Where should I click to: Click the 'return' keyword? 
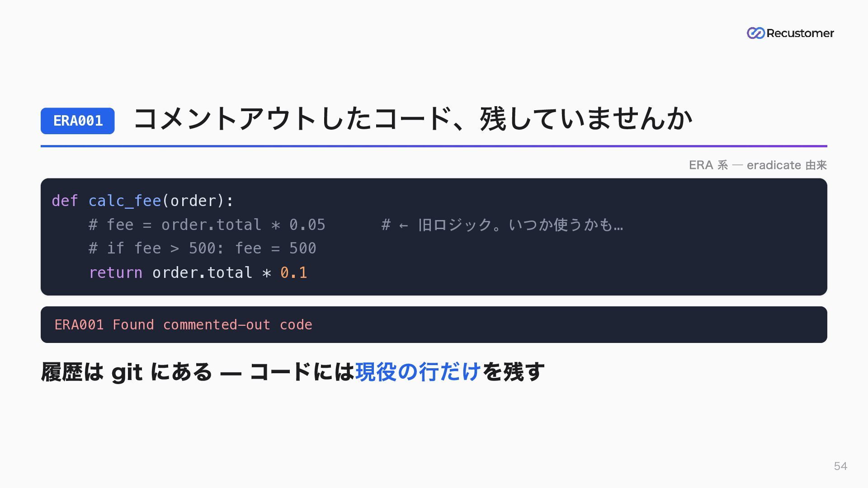(116, 272)
